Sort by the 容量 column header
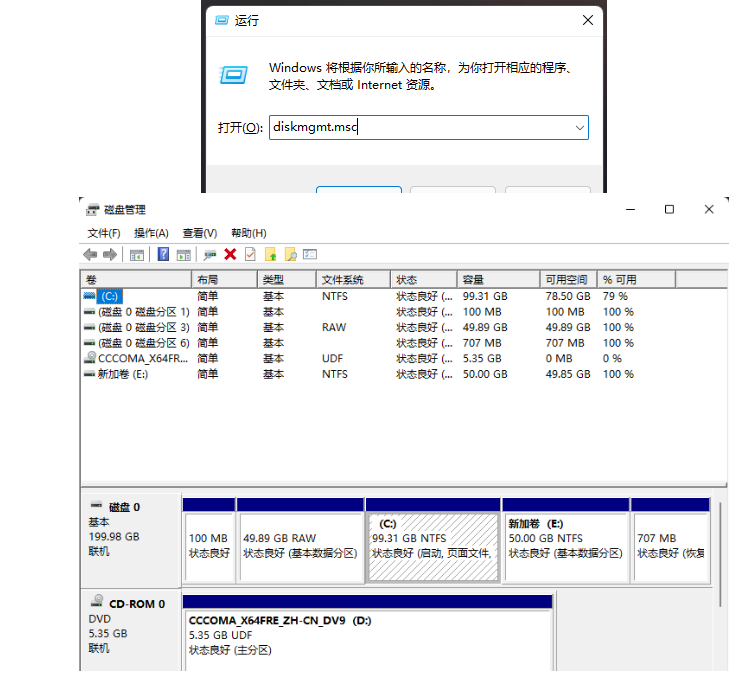The width and height of the screenshot is (753, 677). coord(498,279)
